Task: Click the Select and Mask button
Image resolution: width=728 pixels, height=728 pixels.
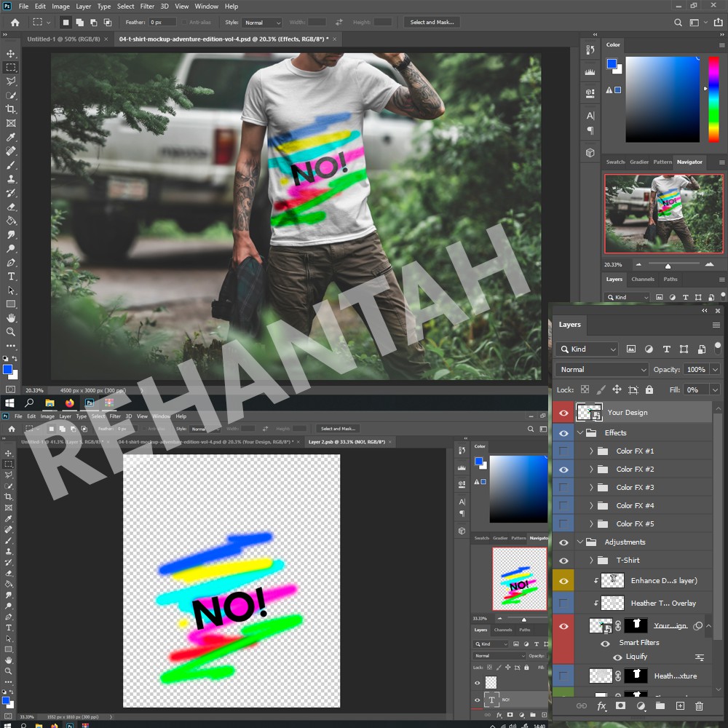Action: pos(432,22)
